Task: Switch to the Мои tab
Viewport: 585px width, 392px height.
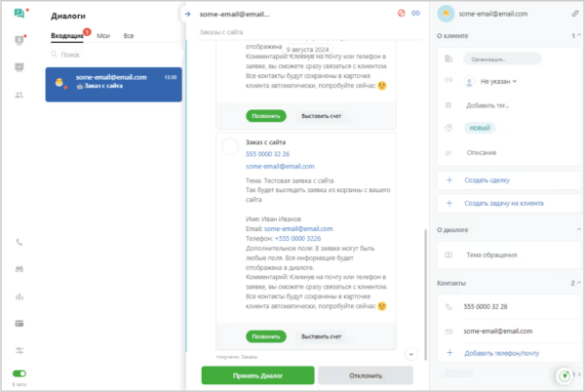Action: (x=103, y=36)
